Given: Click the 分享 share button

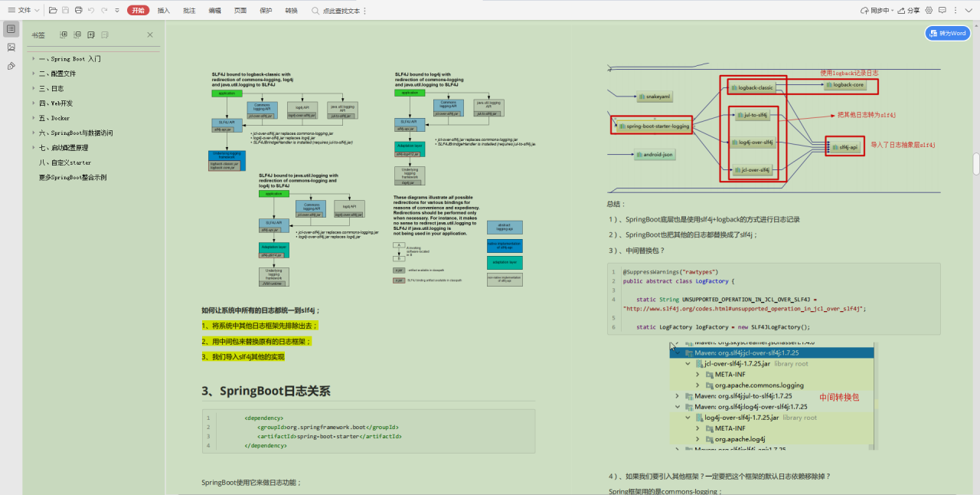Looking at the screenshot, I should (910, 11).
